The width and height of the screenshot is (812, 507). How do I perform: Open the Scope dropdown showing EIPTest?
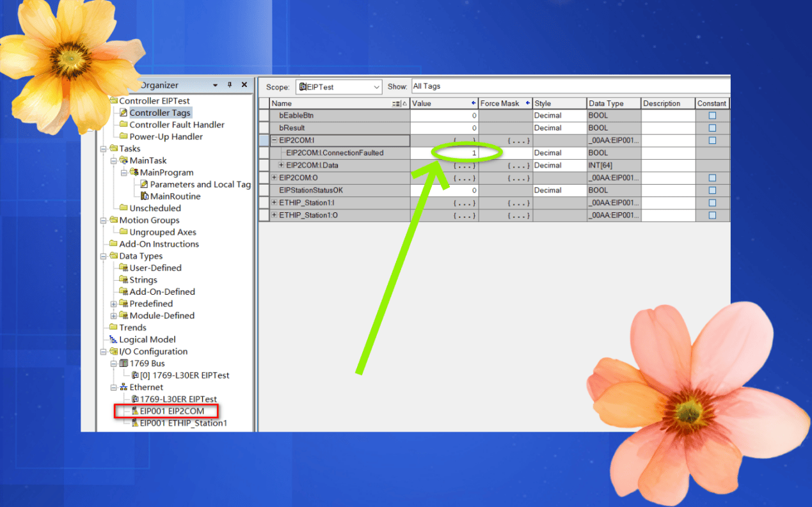pyautogui.click(x=376, y=87)
